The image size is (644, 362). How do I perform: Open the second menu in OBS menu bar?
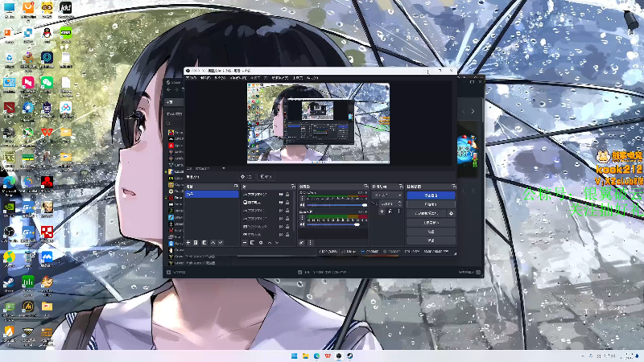point(205,77)
